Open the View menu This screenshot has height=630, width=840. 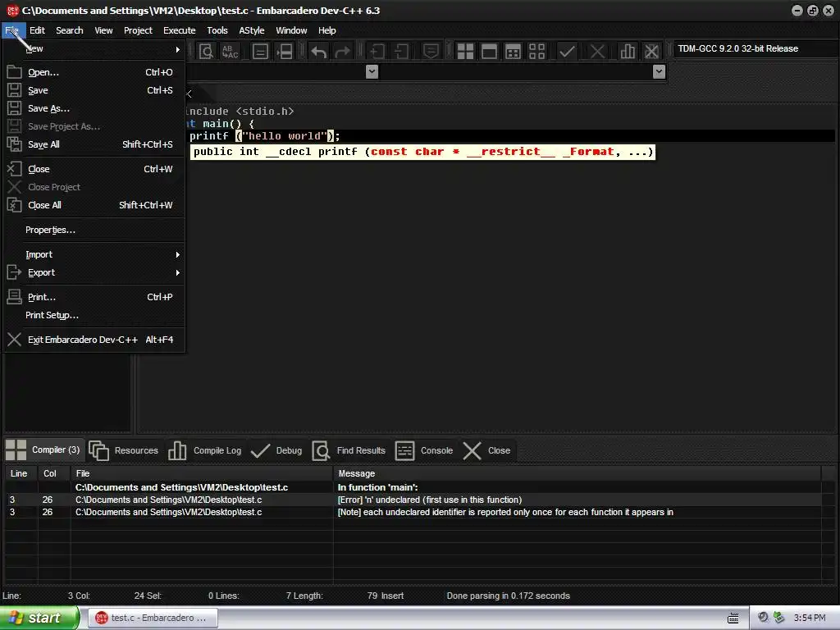tap(103, 30)
